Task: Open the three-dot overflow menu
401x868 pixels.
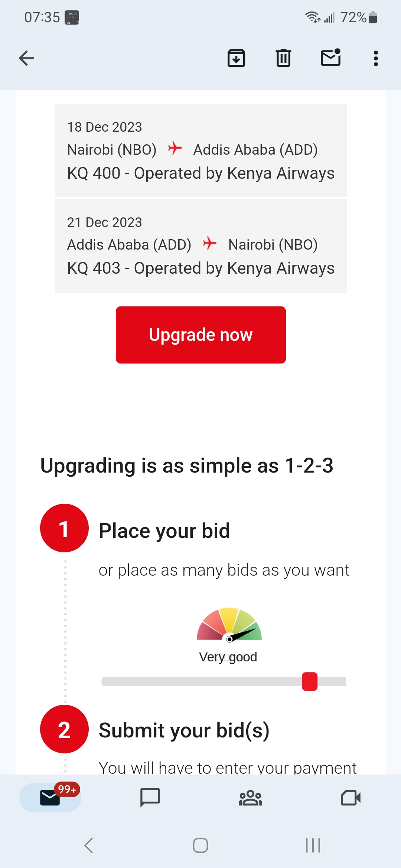Action: 376,58
